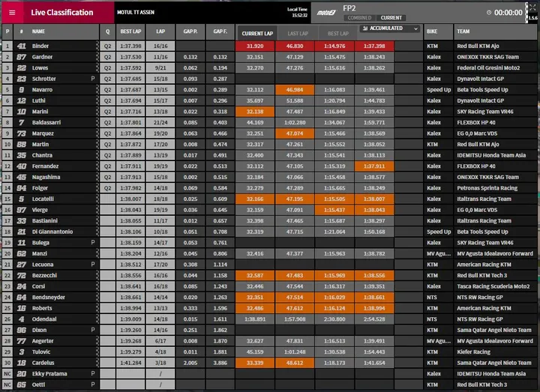
Task: Click Tulovic's 4/18 lap count
Action: (x=160, y=352)
